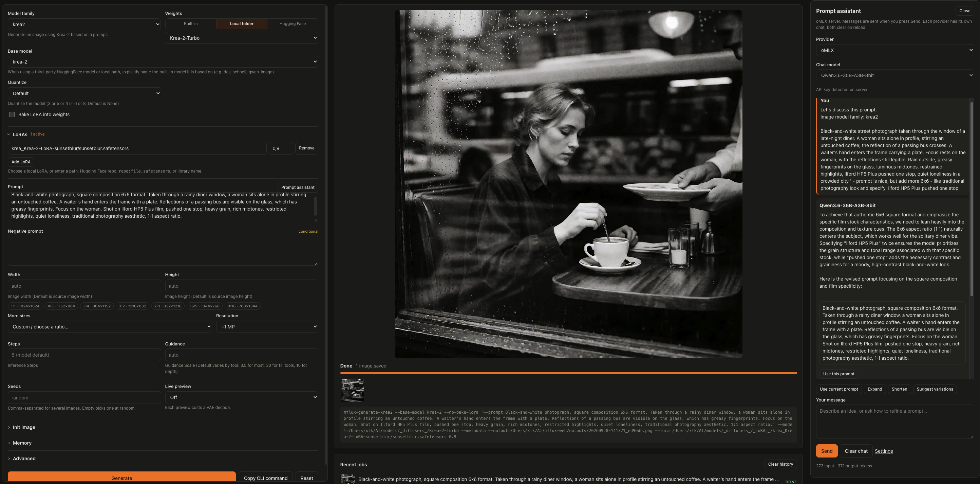Viewport: 980px width, 484px height.
Task: Choose the 3:4 · 864×1152 size preset
Action: click(x=97, y=306)
